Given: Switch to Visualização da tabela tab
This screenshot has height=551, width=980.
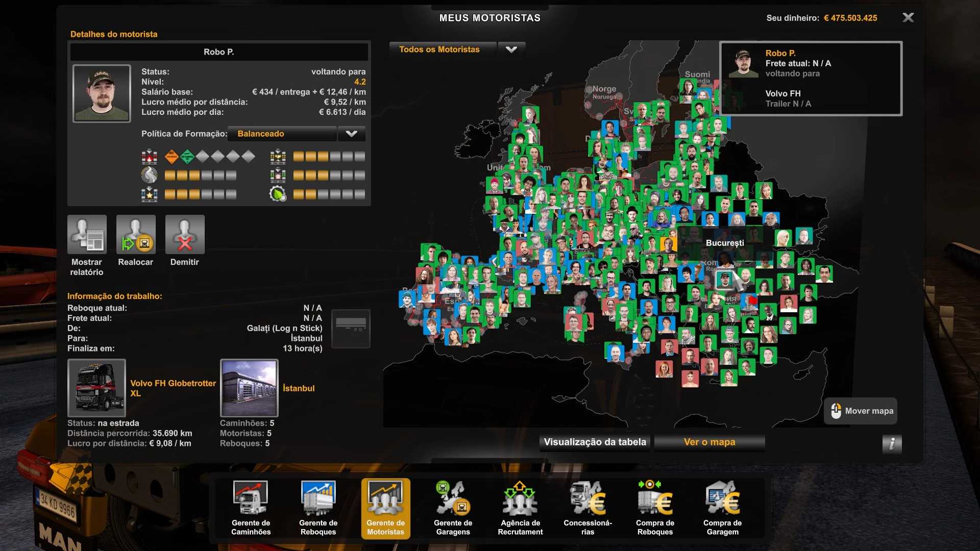Looking at the screenshot, I should 595,442.
